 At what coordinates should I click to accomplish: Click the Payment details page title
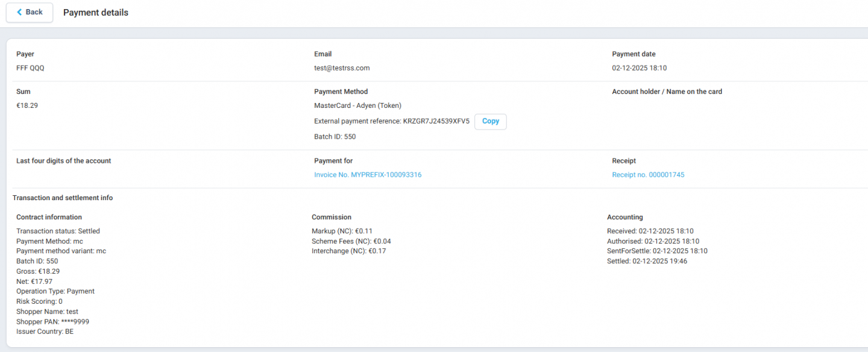pos(95,12)
